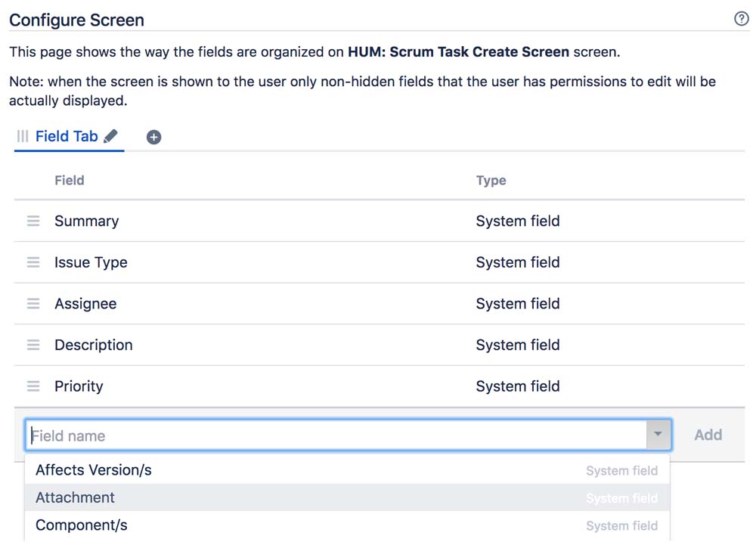The height and width of the screenshot is (545, 756).
Task: Expand the Field name dropdown arrow
Action: 658,435
